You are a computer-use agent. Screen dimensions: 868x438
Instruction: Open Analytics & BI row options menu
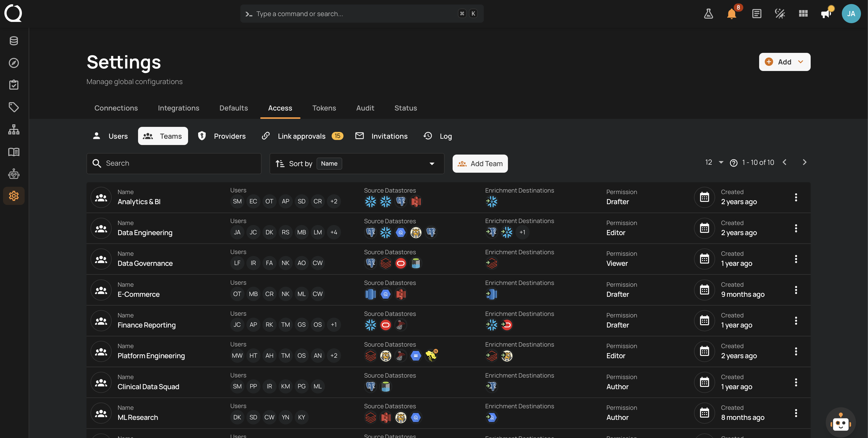click(x=796, y=197)
